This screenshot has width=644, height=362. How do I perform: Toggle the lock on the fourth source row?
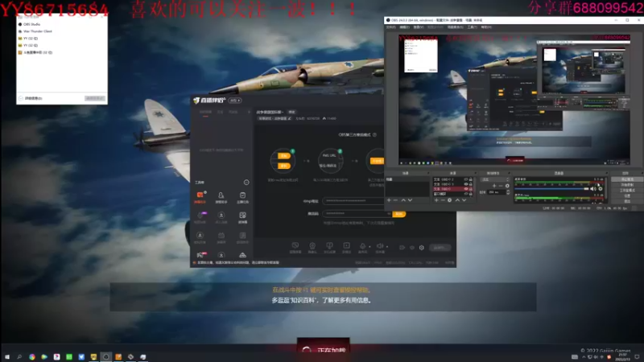[x=471, y=194]
